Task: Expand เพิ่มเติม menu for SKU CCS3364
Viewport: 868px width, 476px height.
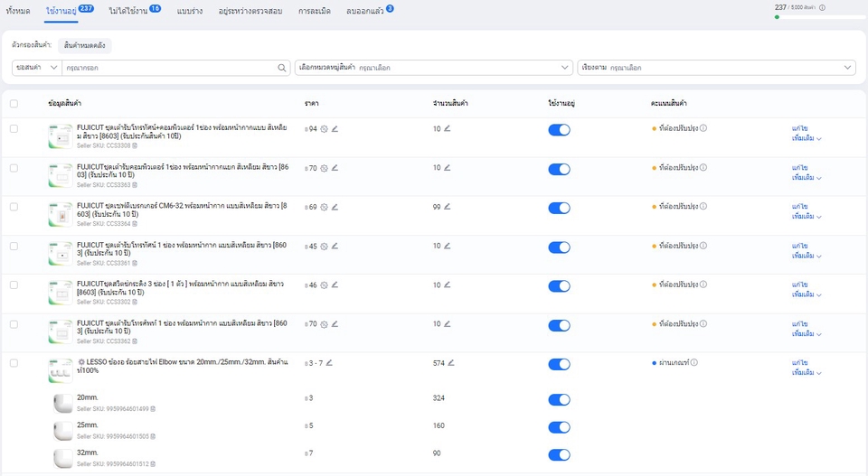Action: pyautogui.click(x=807, y=216)
